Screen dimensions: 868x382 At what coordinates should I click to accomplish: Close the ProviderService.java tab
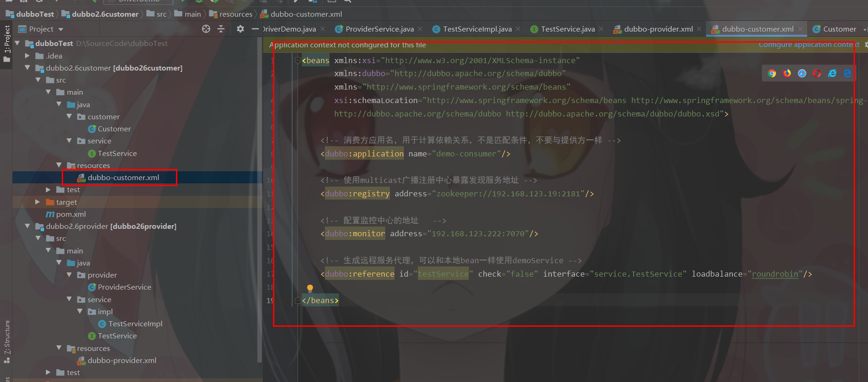[x=420, y=29]
